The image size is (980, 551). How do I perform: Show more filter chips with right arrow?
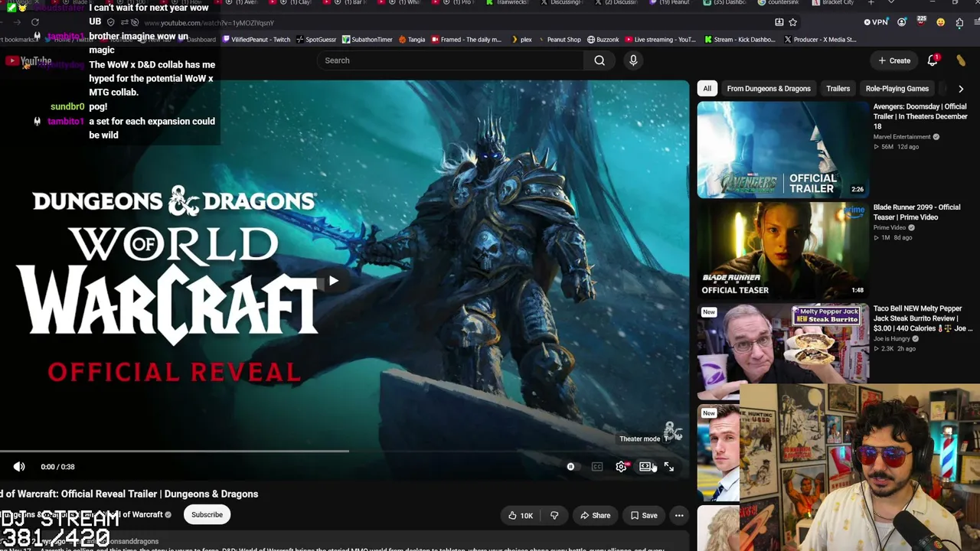click(x=961, y=89)
